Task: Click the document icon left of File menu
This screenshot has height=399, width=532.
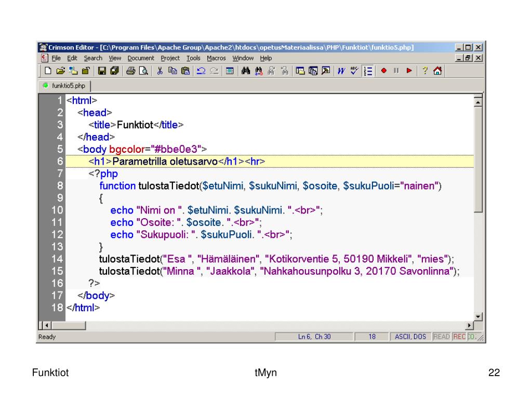Action: [45, 58]
